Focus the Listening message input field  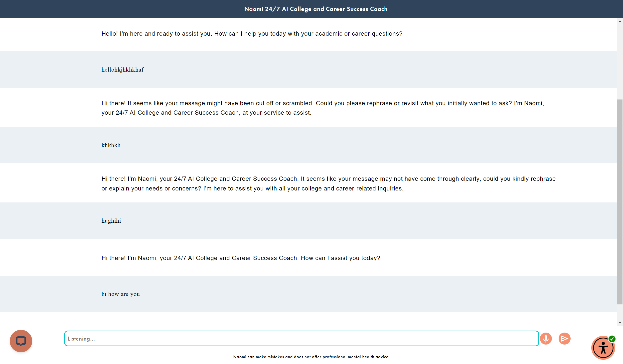click(x=301, y=339)
